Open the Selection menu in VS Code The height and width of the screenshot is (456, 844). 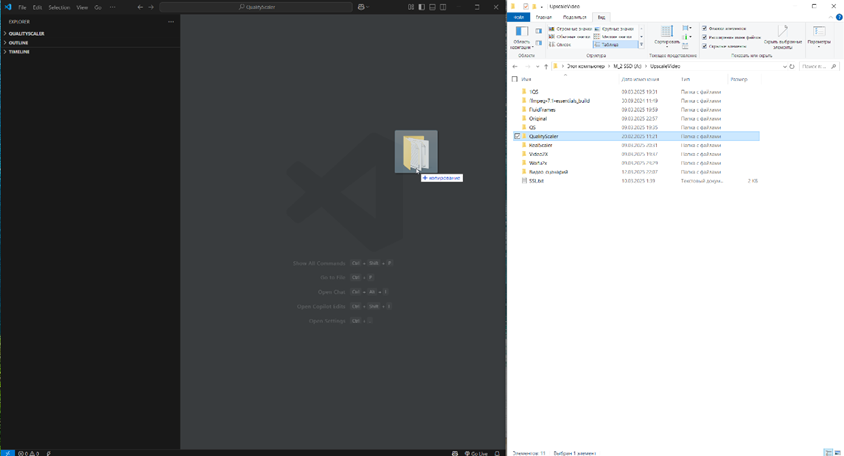59,8
